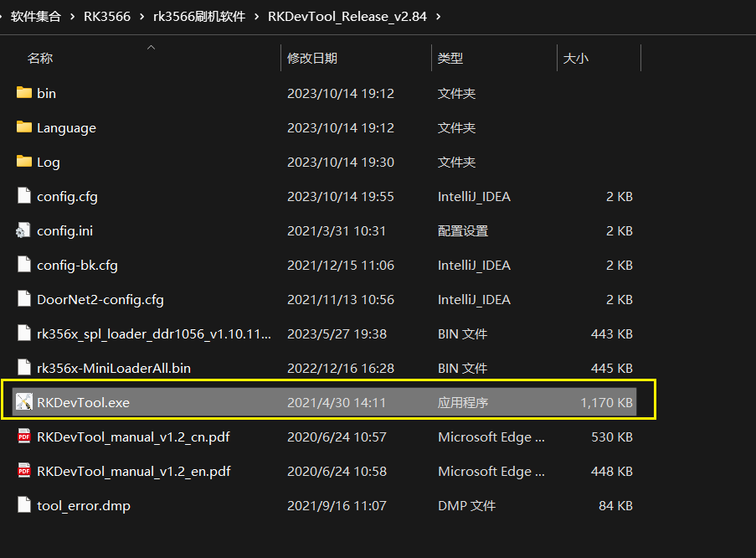Click 84 KB size of tool_error.dmp
This screenshot has height=558, width=756.
[x=615, y=505]
